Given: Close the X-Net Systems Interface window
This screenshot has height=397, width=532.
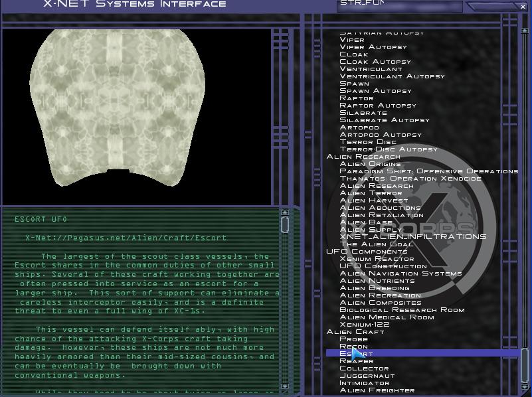Looking at the screenshot, I should coord(523,6).
